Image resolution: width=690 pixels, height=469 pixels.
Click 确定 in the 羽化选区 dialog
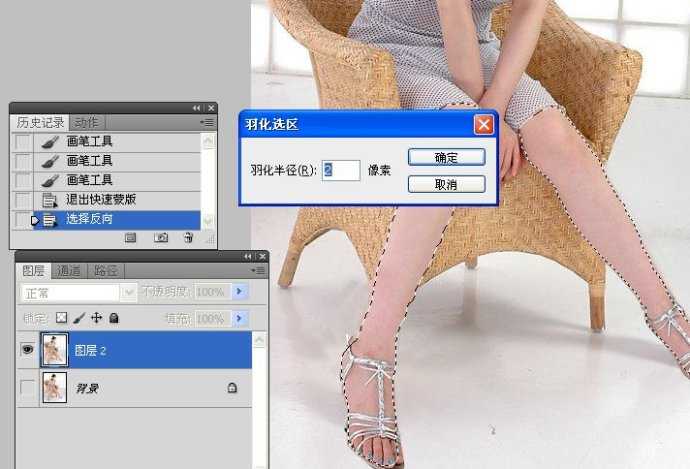447,158
